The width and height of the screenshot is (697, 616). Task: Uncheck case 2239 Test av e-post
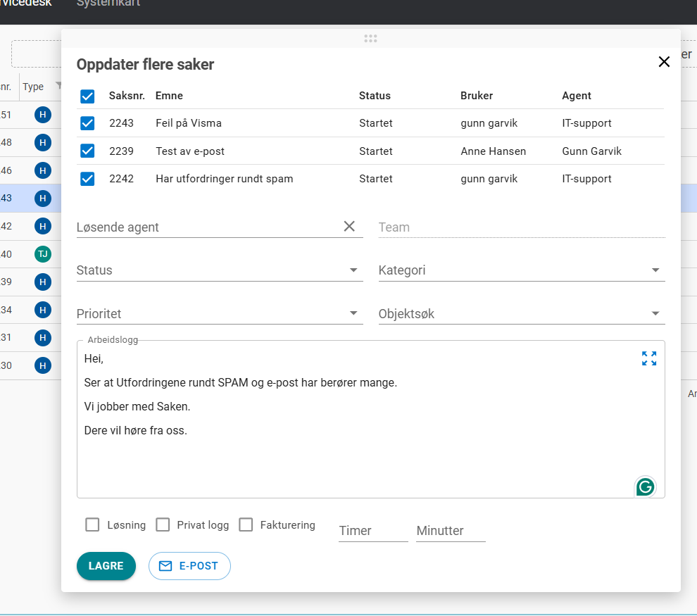tap(87, 151)
